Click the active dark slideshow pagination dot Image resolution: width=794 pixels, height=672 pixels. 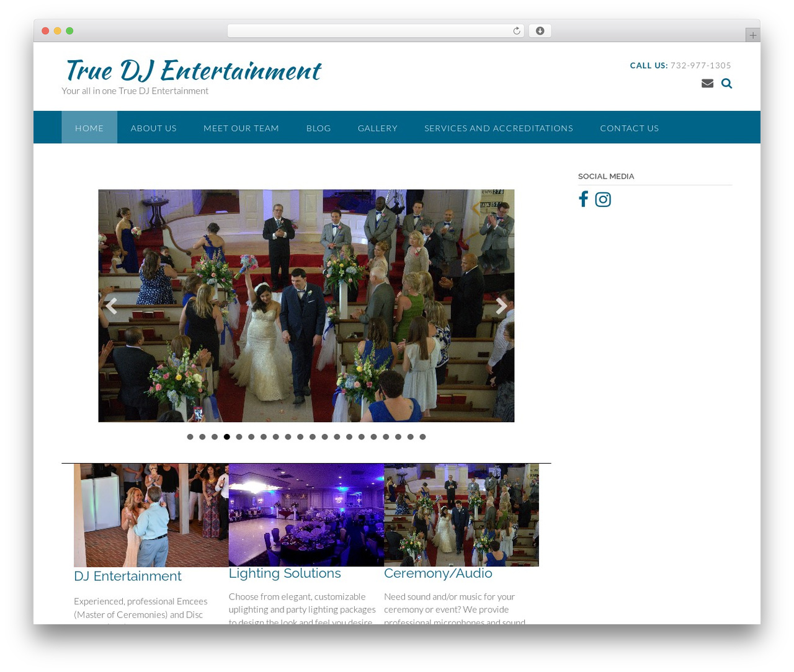227,437
